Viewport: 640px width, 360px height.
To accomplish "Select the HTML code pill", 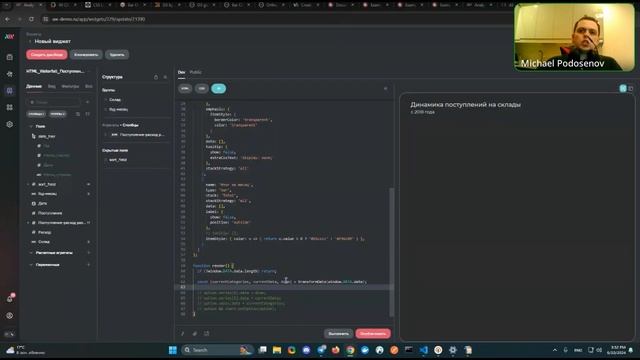I will click(185, 89).
